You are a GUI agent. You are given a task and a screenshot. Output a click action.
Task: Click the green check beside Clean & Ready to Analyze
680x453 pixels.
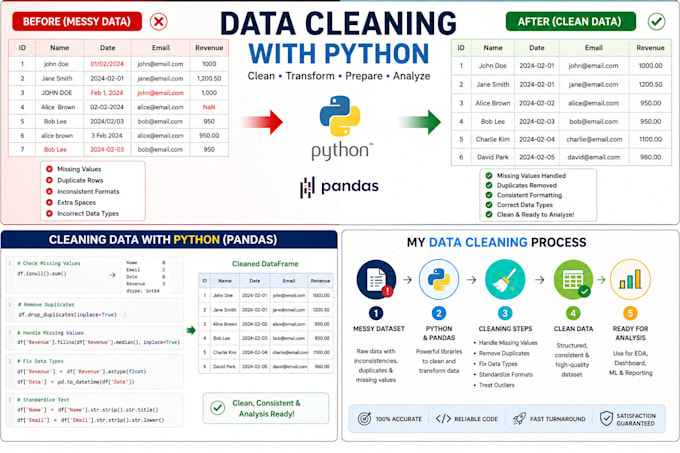point(489,214)
